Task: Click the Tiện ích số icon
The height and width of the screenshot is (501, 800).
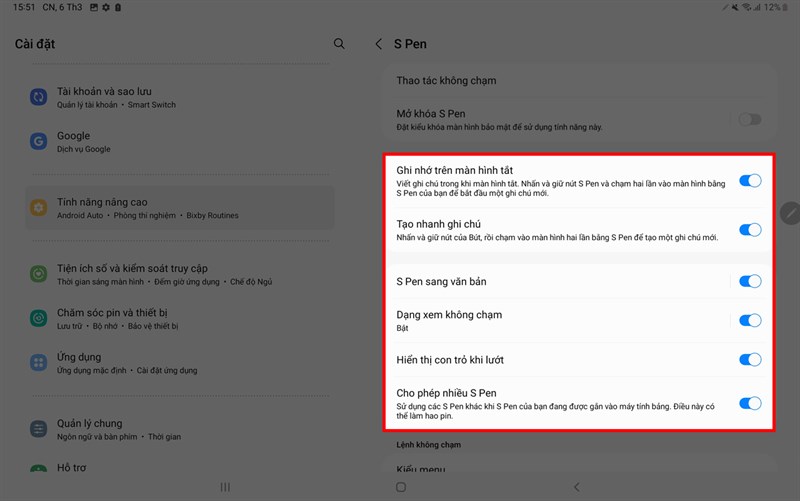Action: tap(38, 274)
